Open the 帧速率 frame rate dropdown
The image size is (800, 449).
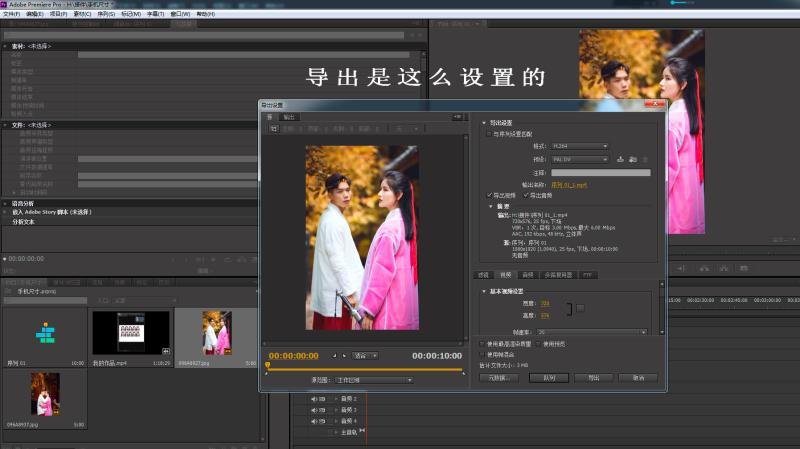592,332
